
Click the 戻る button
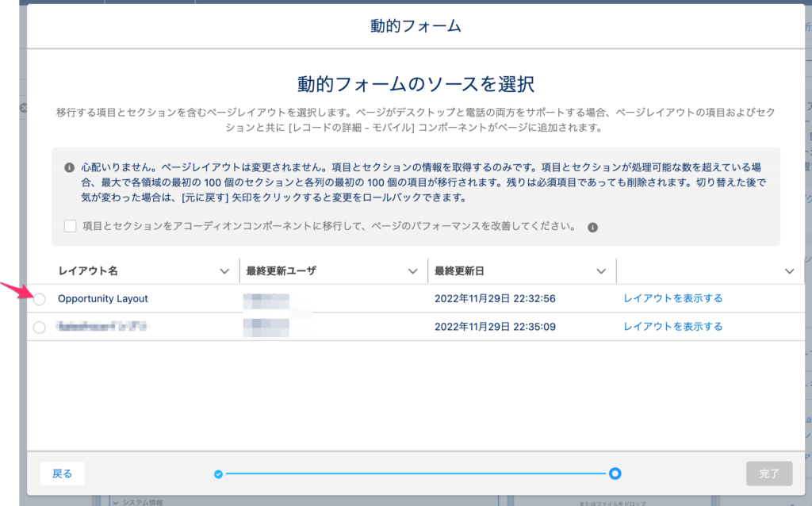pyautogui.click(x=62, y=473)
